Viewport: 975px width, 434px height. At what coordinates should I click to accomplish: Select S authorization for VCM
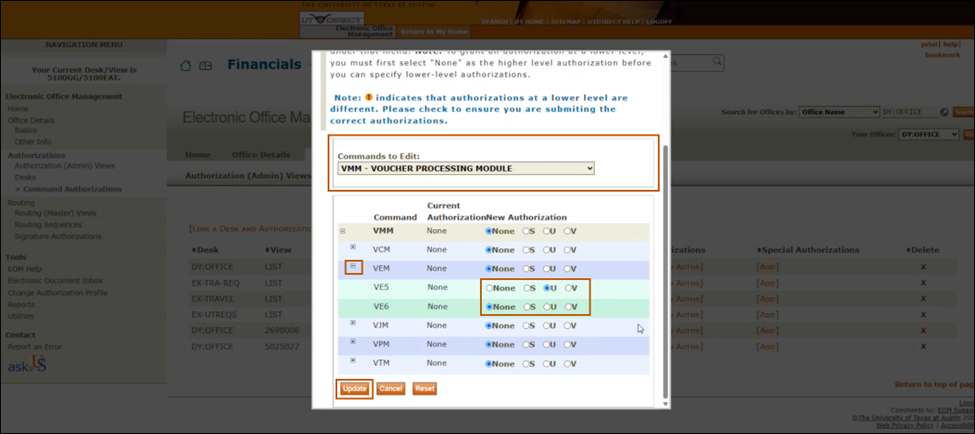click(x=526, y=250)
